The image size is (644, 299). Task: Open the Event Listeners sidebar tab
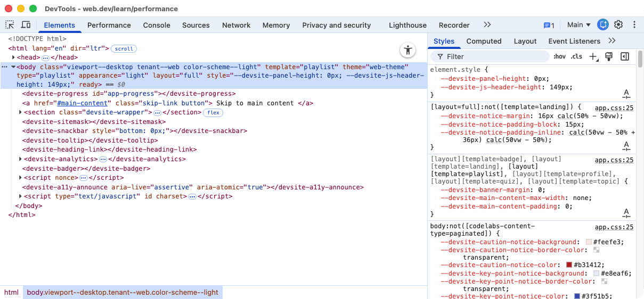point(574,41)
